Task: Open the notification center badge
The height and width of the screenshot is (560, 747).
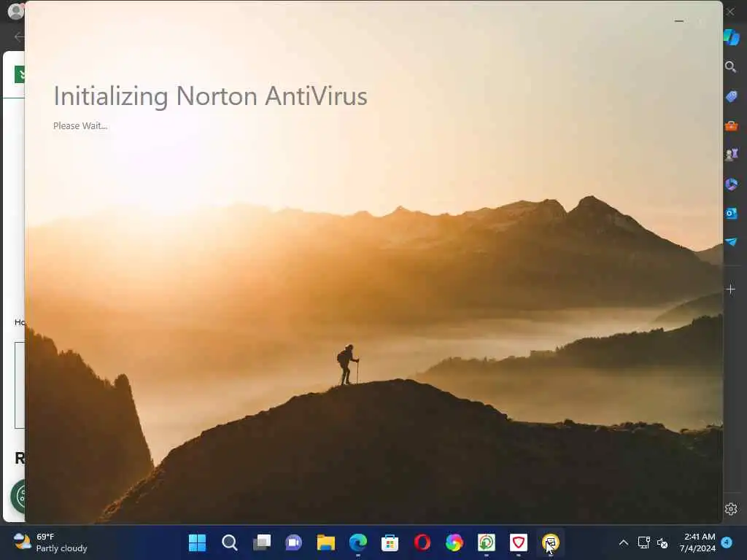Action: point(727,542)
